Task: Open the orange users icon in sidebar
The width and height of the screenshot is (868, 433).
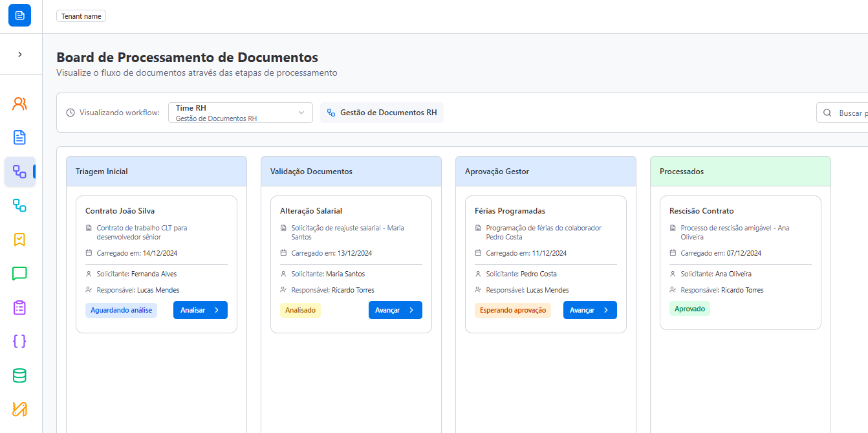Action: click(x=19, y=104)
